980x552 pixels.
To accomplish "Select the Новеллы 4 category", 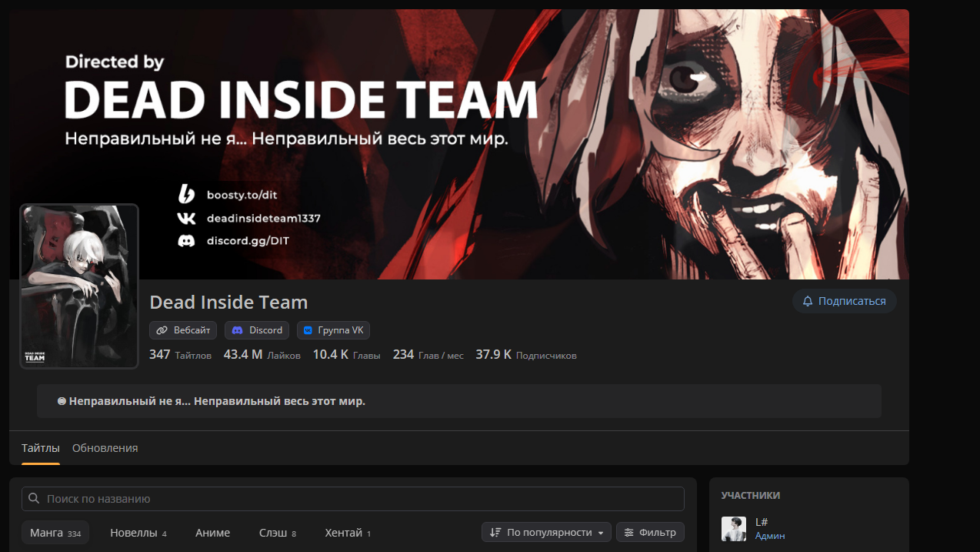I will pyautogui.click(x=138, y=533).
